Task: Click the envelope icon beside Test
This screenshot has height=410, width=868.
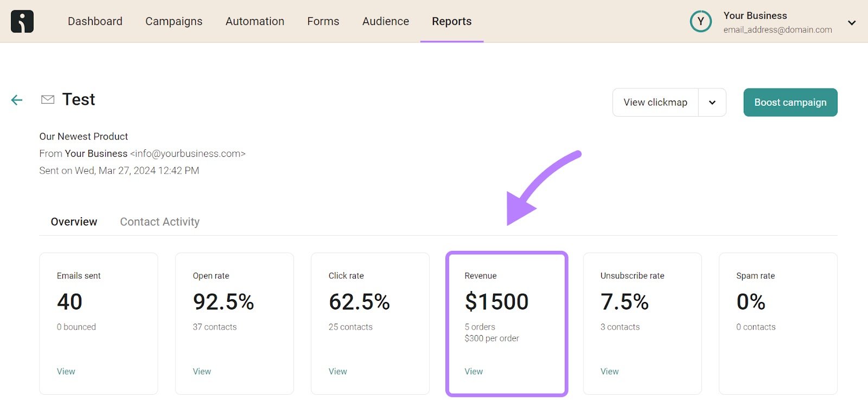Action: pos(48,99)
